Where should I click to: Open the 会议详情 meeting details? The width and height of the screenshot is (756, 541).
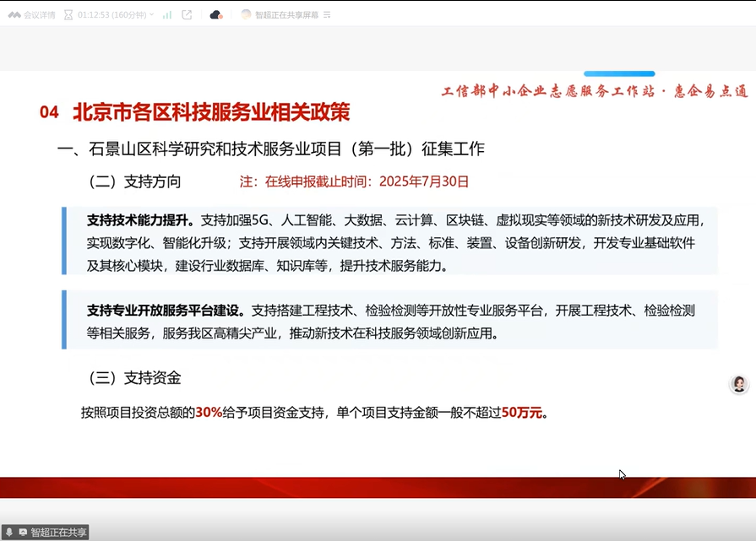pyautogui.click(x=39, y=15)
